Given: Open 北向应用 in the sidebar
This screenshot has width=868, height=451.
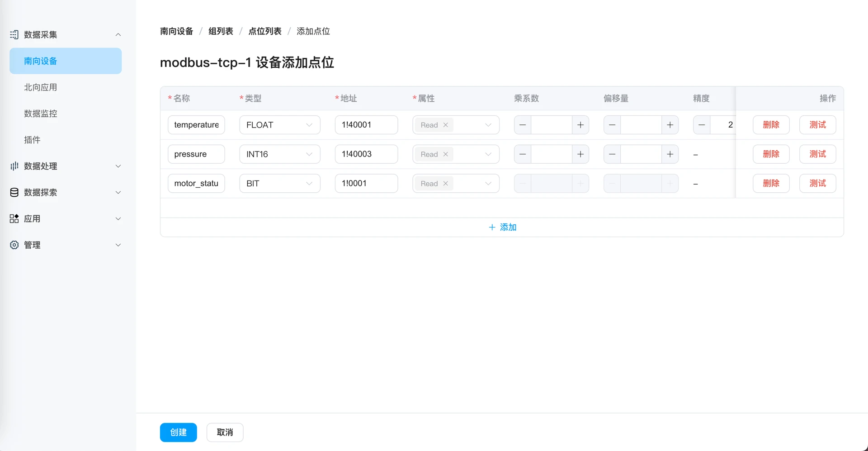Looking at the screenshot, I should [41, 87].
